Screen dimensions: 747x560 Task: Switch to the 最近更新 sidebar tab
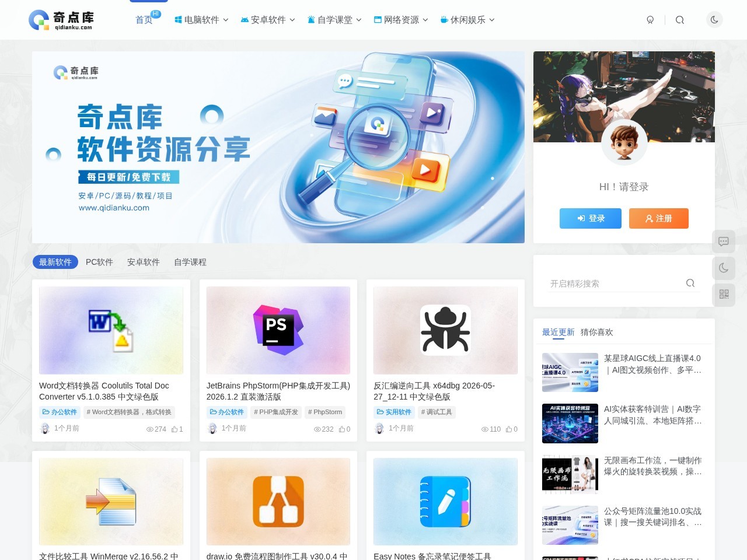pyautogui.click(x=558, y=332)
